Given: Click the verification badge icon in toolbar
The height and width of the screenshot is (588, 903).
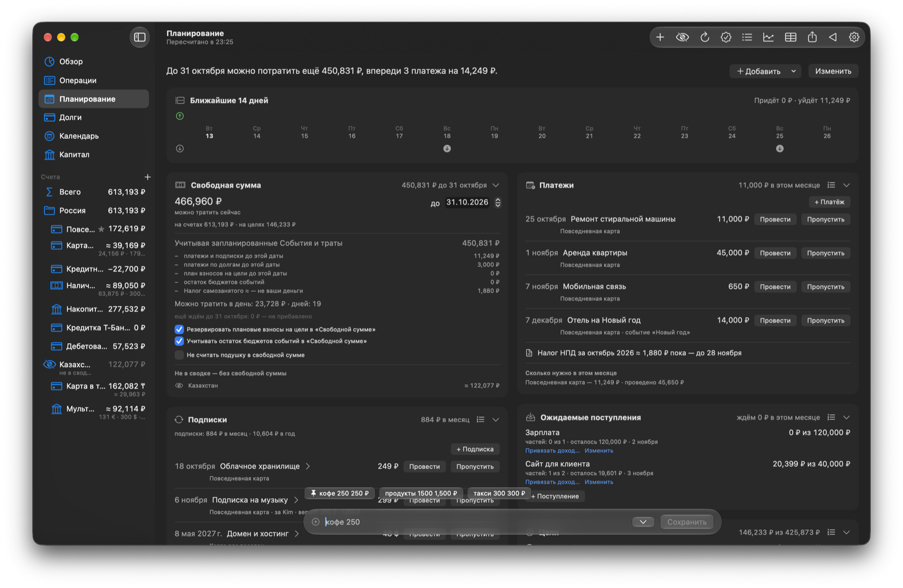Looking at the screenshot, I should [726, 37].
